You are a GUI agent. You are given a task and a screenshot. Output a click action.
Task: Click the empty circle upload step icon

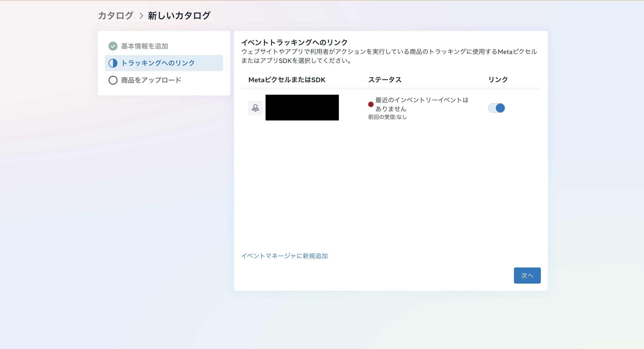tap(113, 80)
